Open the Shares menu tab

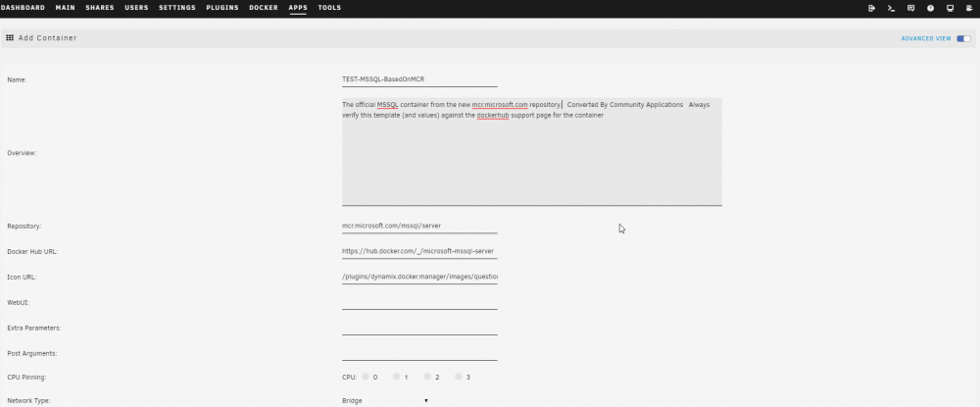pos(100,8)
